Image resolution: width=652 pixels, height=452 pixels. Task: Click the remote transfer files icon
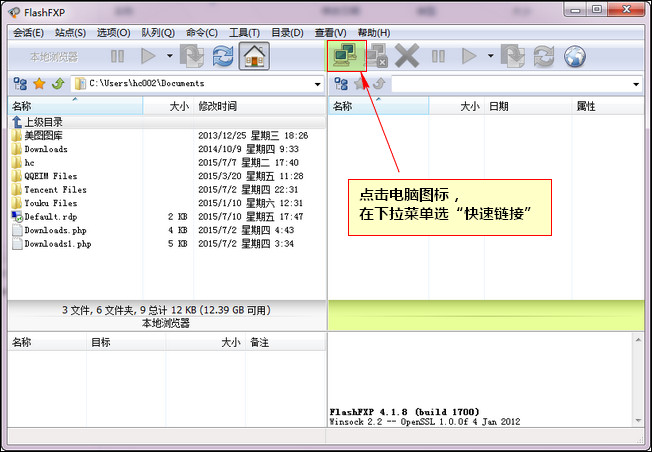(x=513, y=56)
